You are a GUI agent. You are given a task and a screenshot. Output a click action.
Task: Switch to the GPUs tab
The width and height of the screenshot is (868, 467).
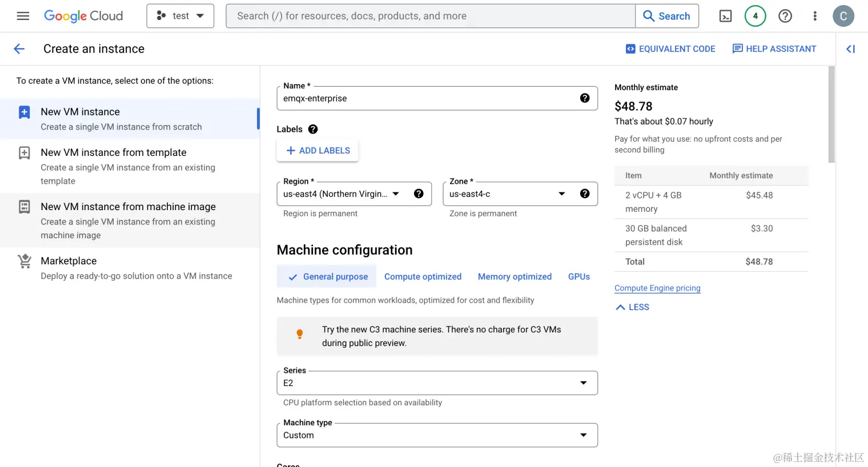coord(579,277)
